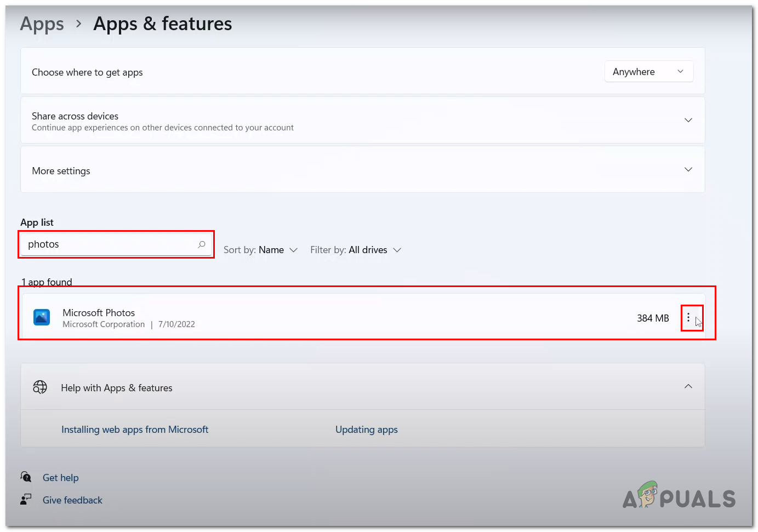Open the Filter by All drives dropdown

tap(356, 250)
